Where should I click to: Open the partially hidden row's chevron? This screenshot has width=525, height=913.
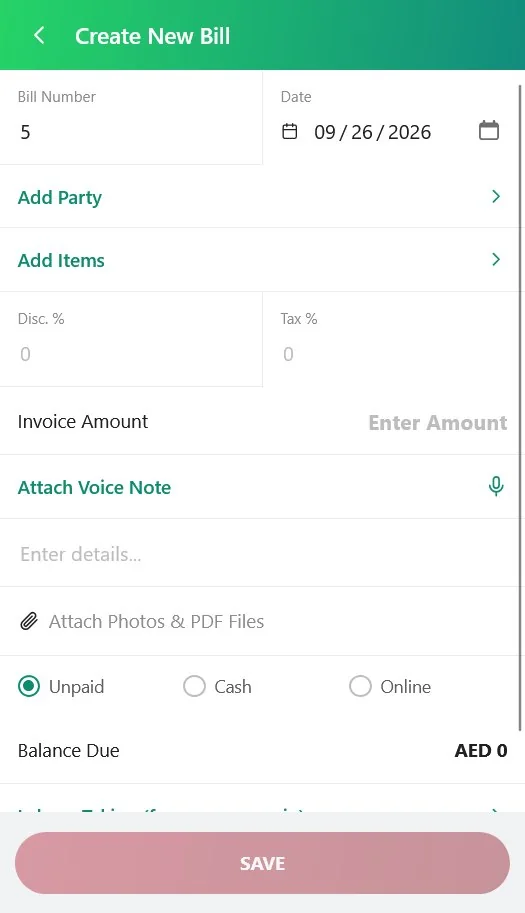pos(496,809)
